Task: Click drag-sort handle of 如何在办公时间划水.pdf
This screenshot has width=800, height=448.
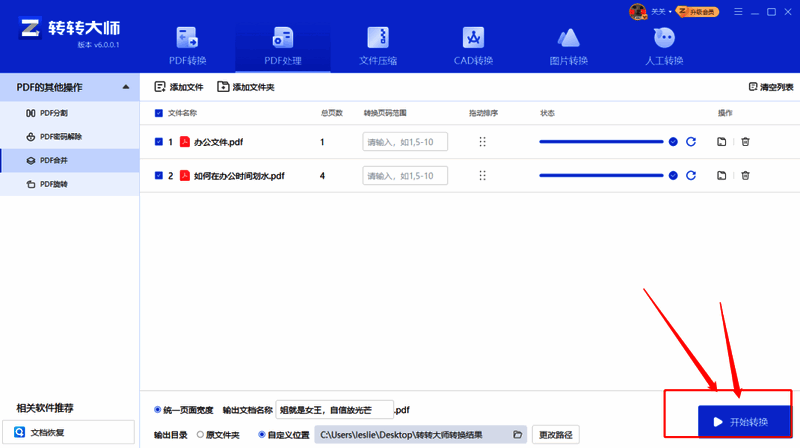Action: coord(482,176)
